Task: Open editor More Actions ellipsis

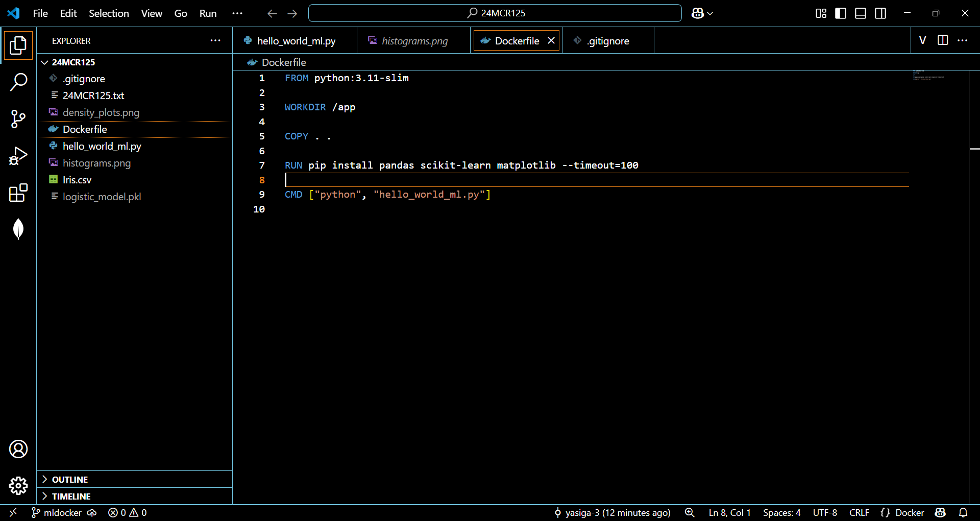Action: point(963,40)
